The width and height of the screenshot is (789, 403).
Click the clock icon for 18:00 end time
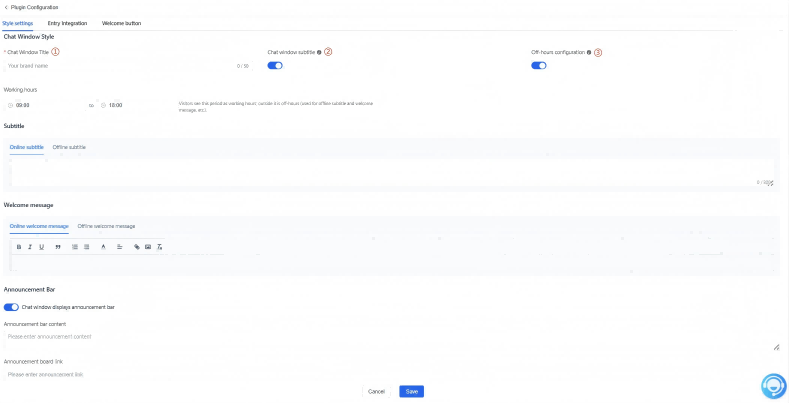coord(103,106)
